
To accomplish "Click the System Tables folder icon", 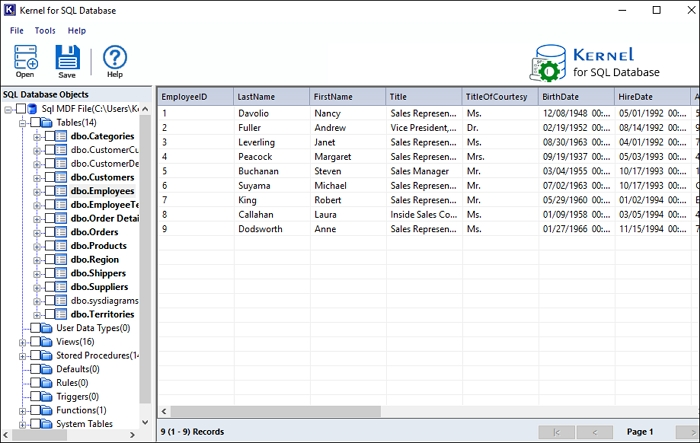I will 46,424.
